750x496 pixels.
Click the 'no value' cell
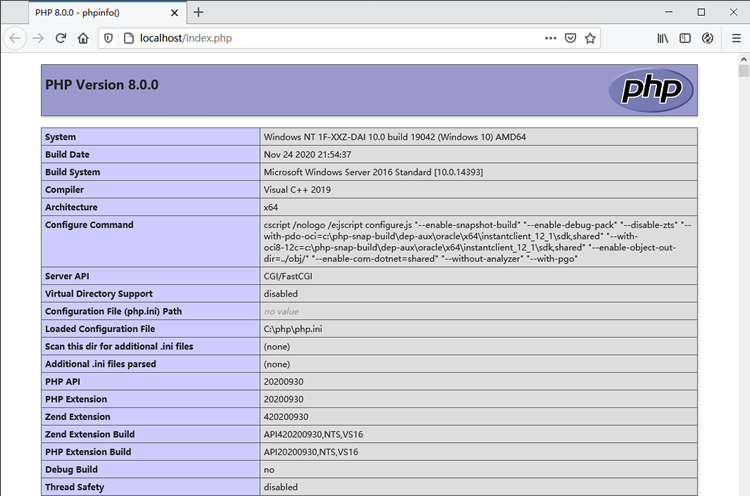281,311
